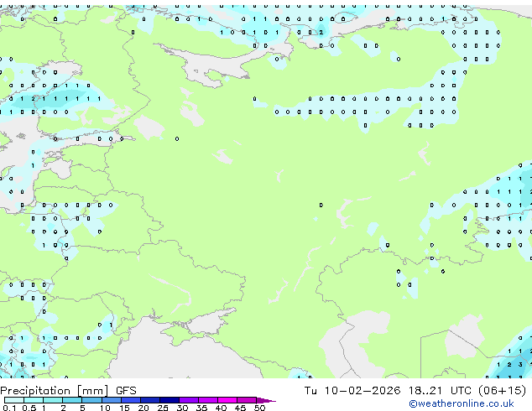Pick the 2–5 mm legend color swatch
The image size is (532, 411).
[x=72, y=400]
